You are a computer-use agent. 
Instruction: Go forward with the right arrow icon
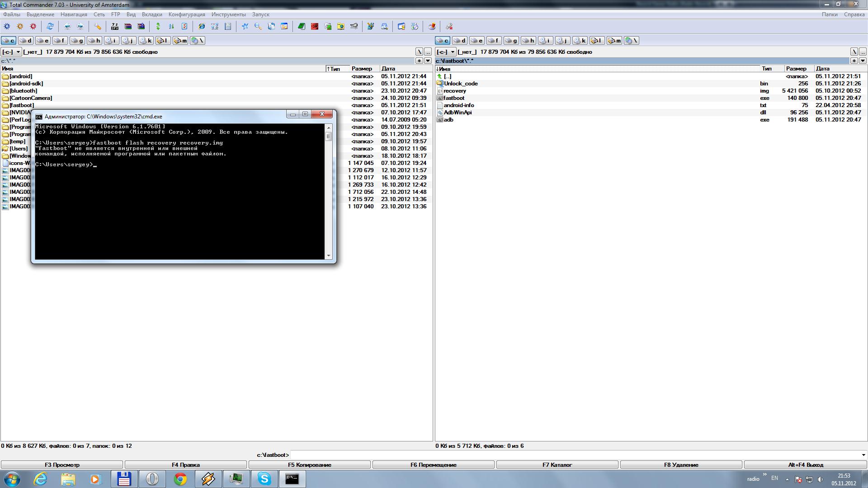(80, 27)
